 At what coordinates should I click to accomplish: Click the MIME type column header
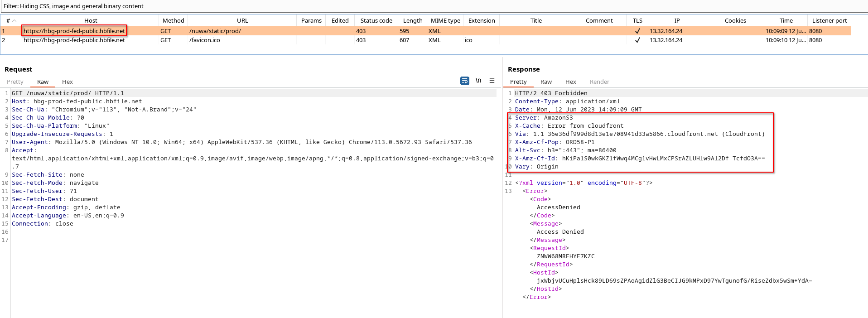click(x=445, y=20)
